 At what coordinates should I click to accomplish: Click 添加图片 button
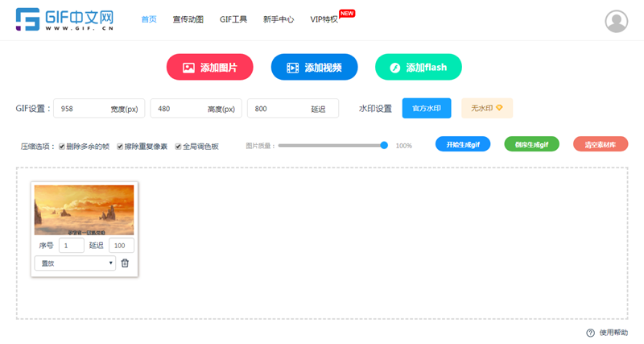pos(209,67)
